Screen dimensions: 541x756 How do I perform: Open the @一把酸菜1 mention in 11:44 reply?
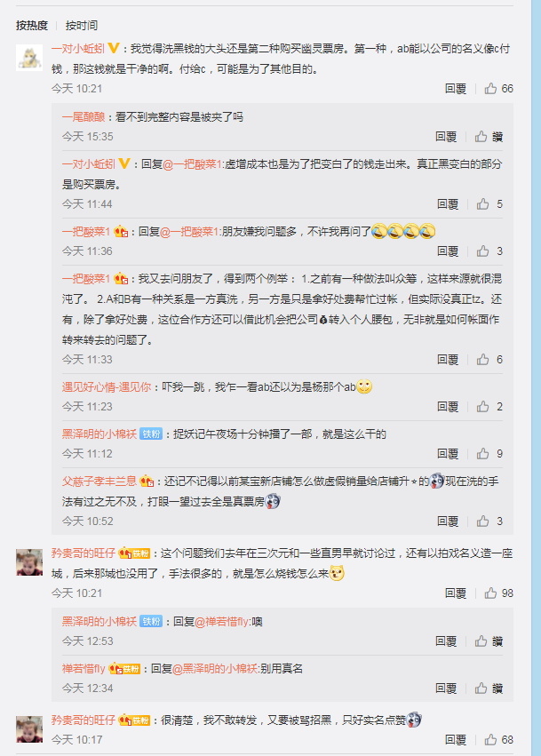pyautogui.click(x=192, y=164)
